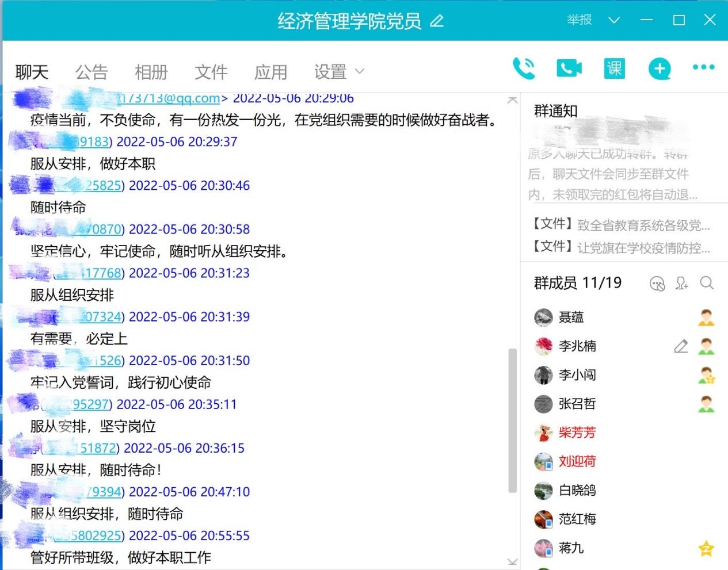Open the 文件 tab
Image resolution: width=728 pixels, height=570 pixels.
tap(211, 72)
